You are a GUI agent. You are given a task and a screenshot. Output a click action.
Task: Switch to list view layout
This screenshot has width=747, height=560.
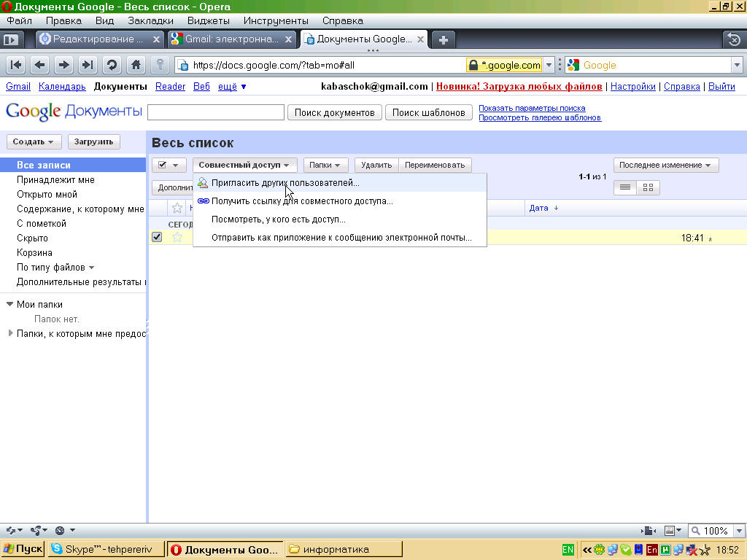click(625, 187)
